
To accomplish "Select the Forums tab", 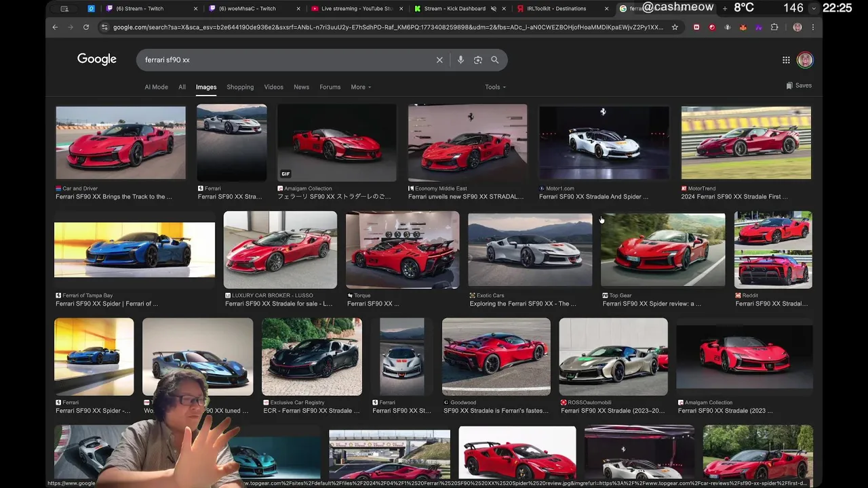I will (x=330, y=87).
